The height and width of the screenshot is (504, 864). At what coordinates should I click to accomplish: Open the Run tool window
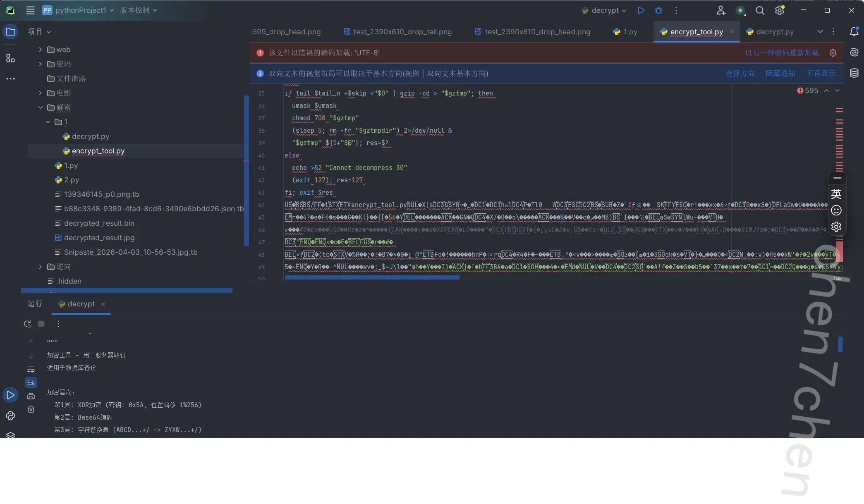point(10,395)
